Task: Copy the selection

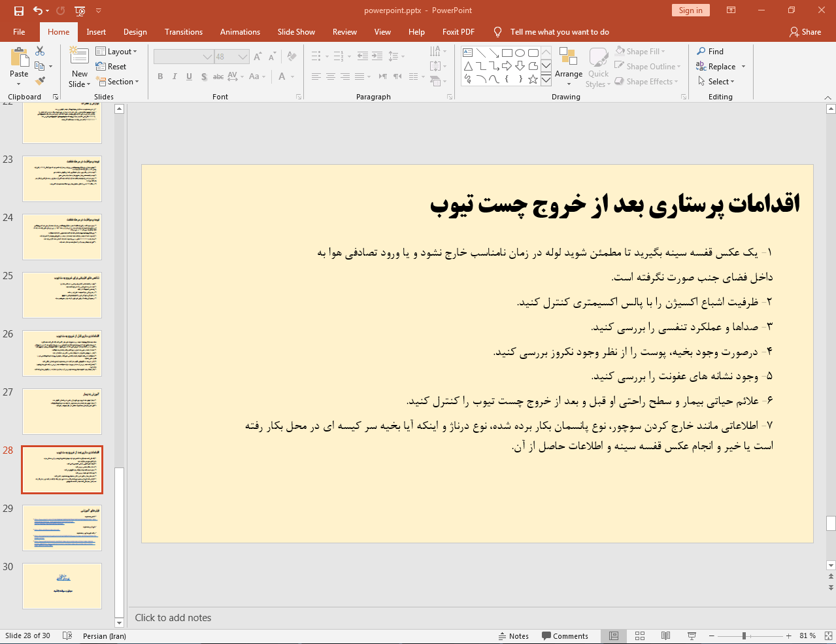Action: [x=40, y=66]
